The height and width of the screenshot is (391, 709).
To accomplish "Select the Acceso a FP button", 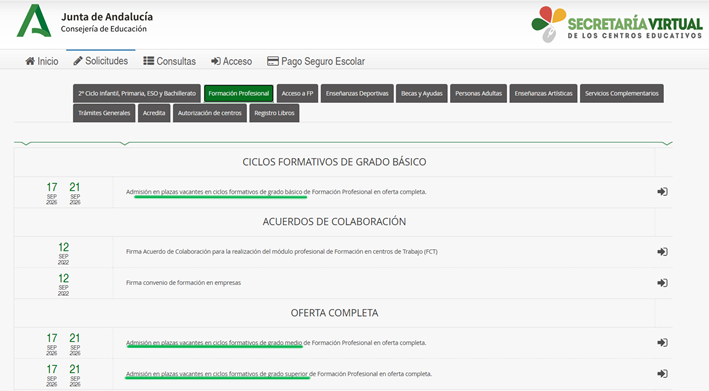I will point(298,94).
